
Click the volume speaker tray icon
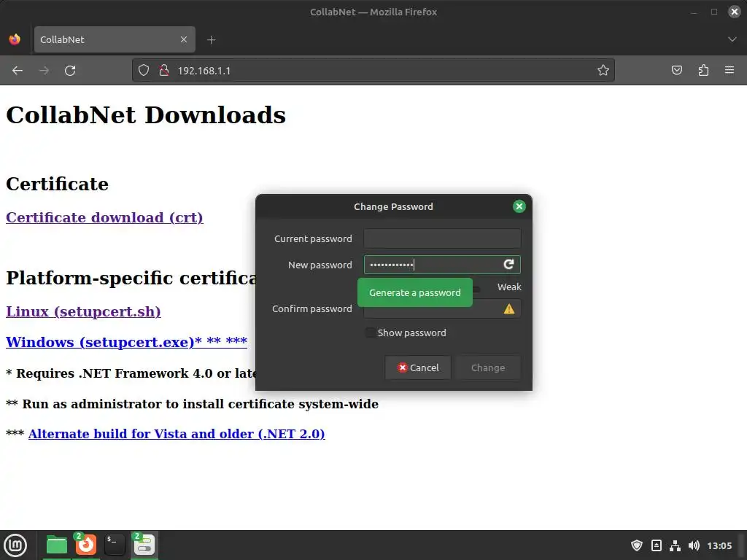[x=694, y=545]
